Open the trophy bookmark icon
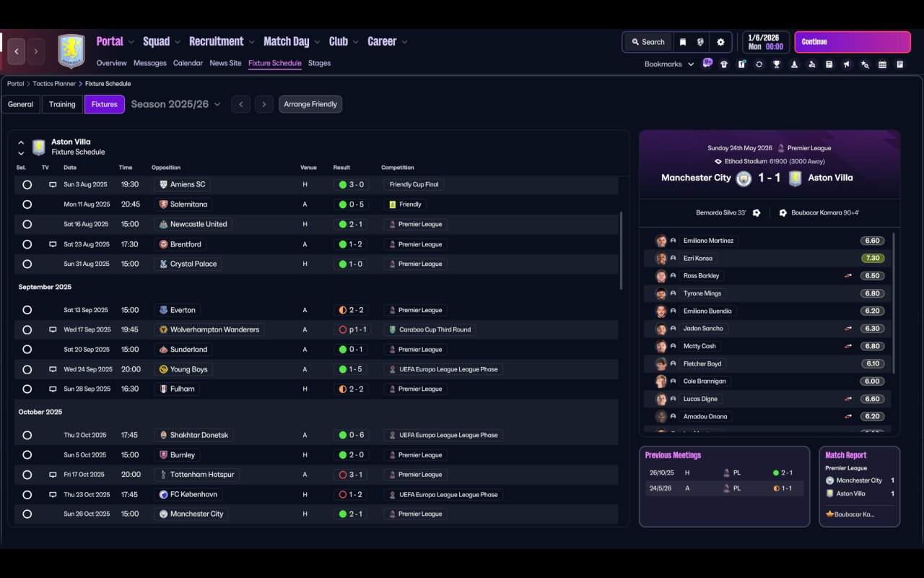The height and width of the screenshot is (578, 924). click(777, 64)
